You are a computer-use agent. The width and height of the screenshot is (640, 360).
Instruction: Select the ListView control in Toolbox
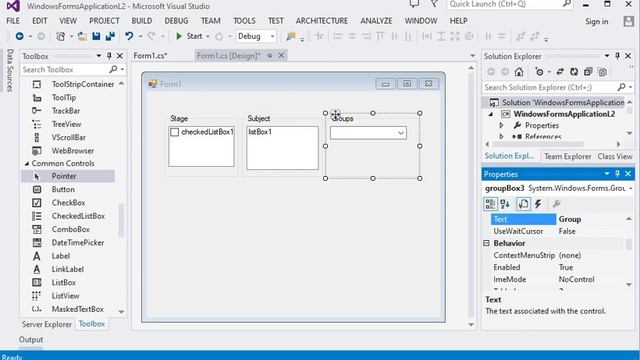pyautogui.click(x=65, y=296)
